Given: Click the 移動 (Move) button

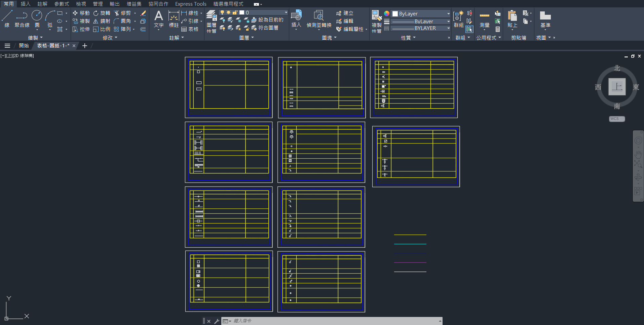Looking at the screenshot, I should click(x=81, y=13).
